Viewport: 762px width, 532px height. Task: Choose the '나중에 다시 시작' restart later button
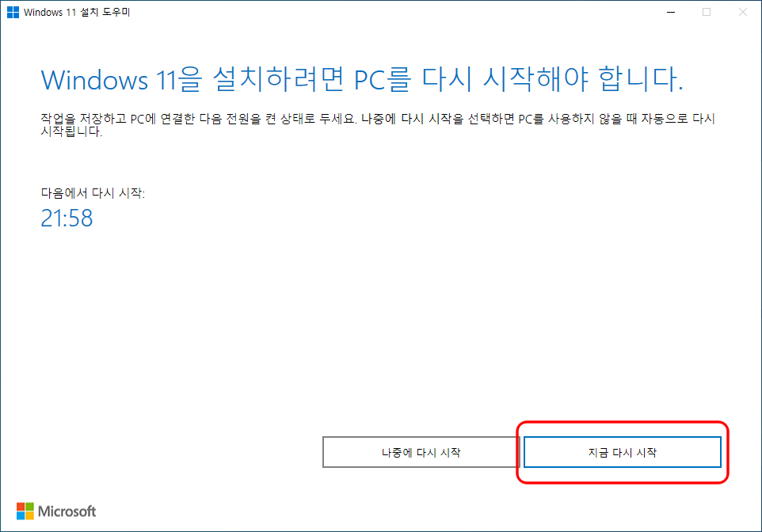click(x=421, y=452)
